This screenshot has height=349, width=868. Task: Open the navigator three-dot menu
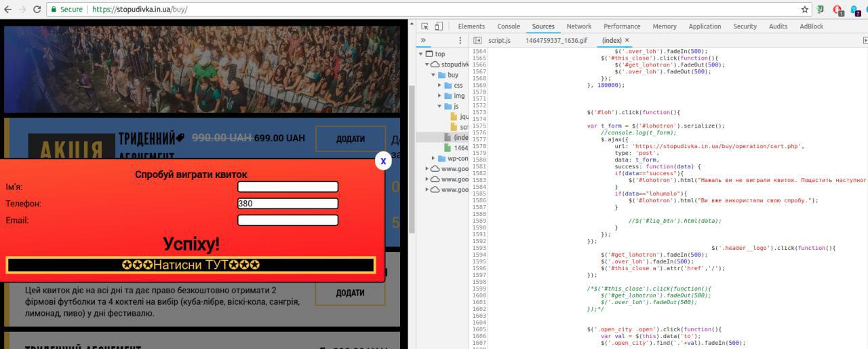[460, 40]
